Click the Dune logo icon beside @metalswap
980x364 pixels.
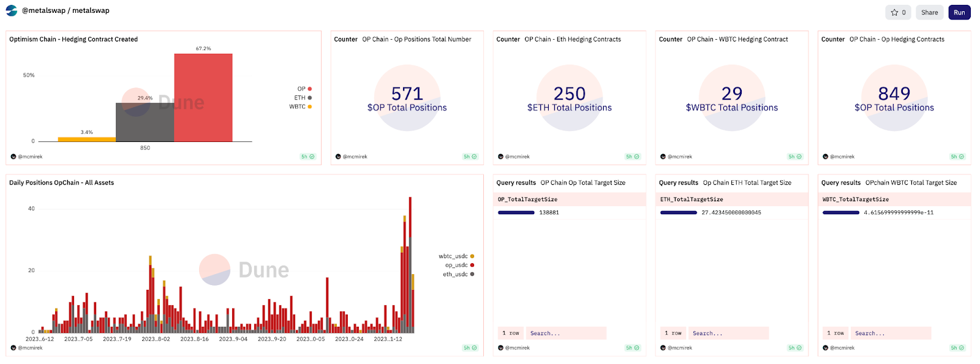(12, 10)
